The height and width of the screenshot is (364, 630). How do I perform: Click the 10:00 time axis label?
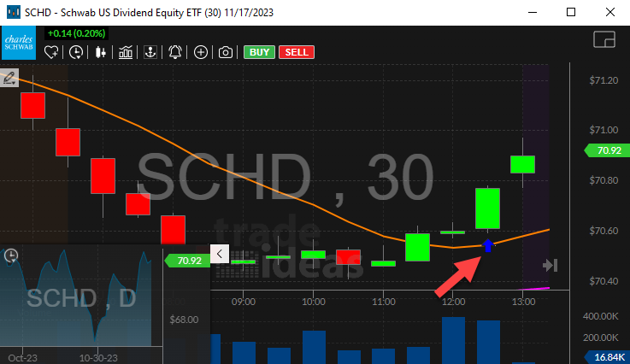(314, 302)
